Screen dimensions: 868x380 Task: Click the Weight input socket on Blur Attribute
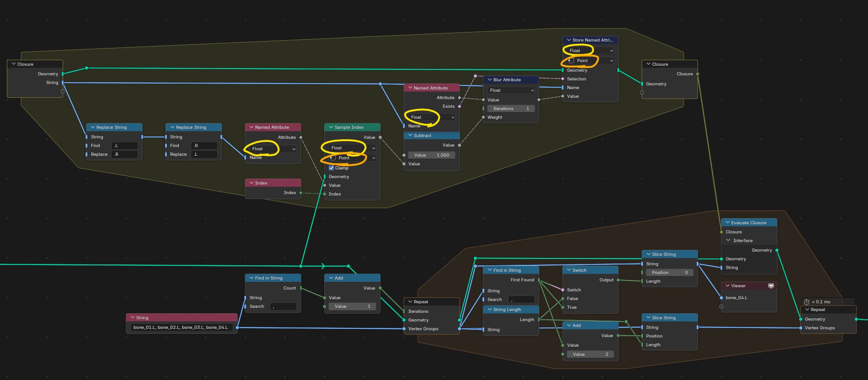[483, 117]
